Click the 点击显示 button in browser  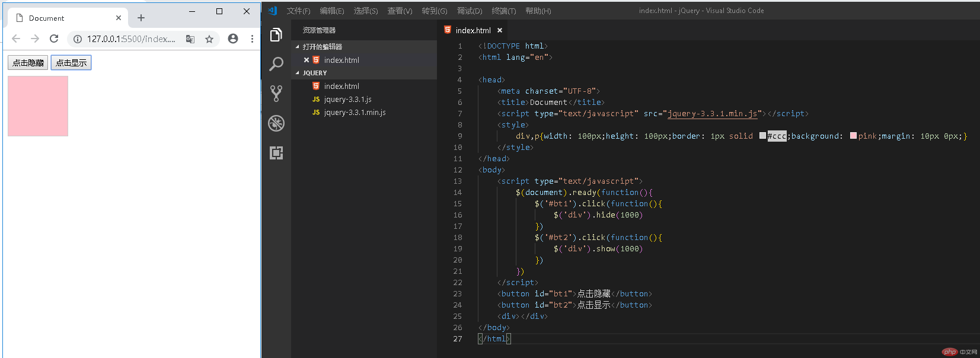tap(71, 62)
